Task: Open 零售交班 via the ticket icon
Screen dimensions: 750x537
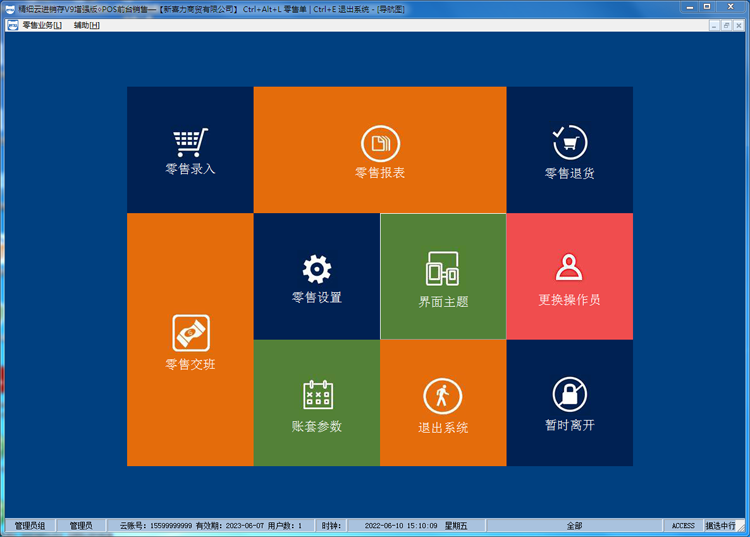Action: [x=190, y=333]
